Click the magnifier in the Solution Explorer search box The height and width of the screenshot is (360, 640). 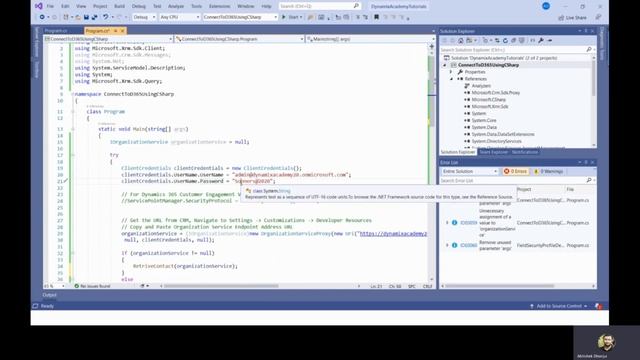[x=589, y=49]
